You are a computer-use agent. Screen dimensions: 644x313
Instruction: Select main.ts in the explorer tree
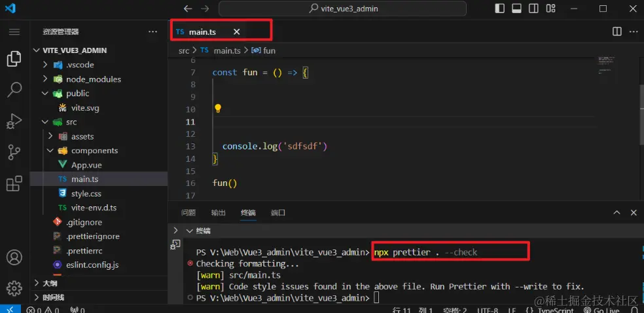point(99,179)
